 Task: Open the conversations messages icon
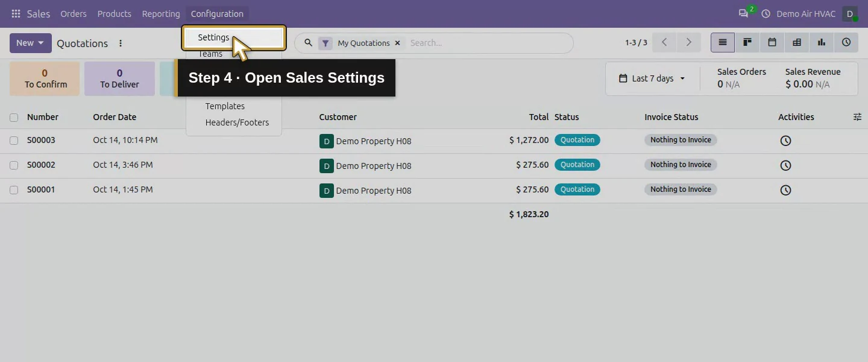point(743,14)
